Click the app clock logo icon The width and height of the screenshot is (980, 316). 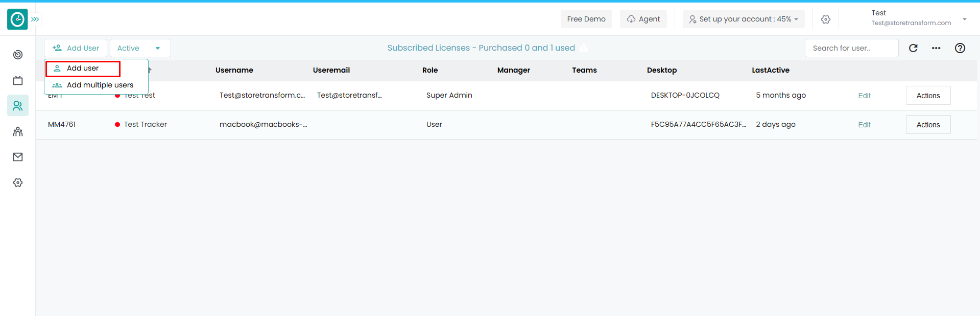click(x=17, y=19)
